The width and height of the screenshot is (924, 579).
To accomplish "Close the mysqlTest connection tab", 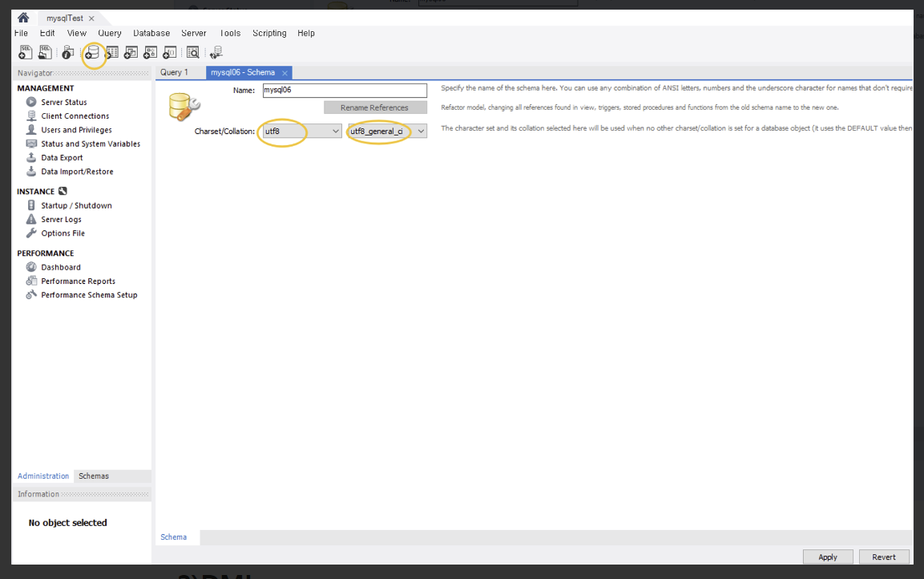I will pyautogui.click(x=91, y=18).
